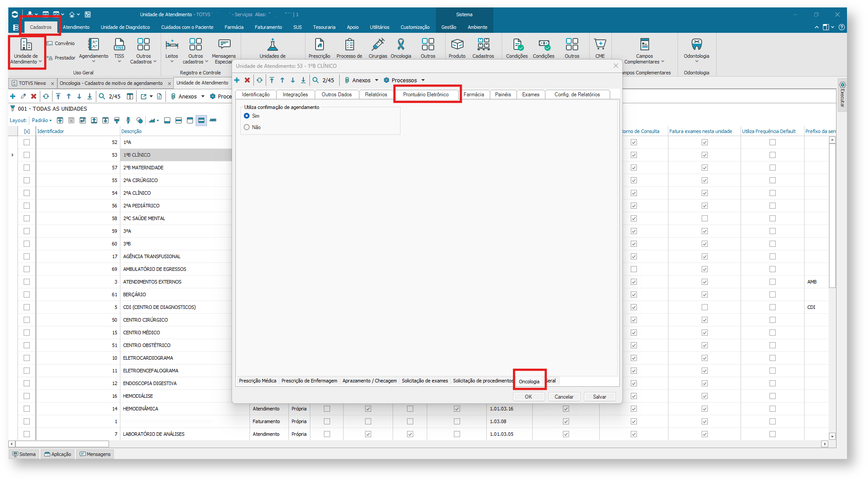The image size is (868, 480).
Task: Select the Sim radio option
Action: pyautogui.click(x=247, y=116)
